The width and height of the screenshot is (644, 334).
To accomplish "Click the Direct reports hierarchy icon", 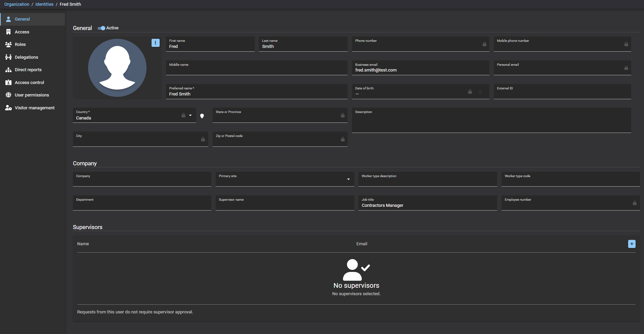I will point(8,70).
